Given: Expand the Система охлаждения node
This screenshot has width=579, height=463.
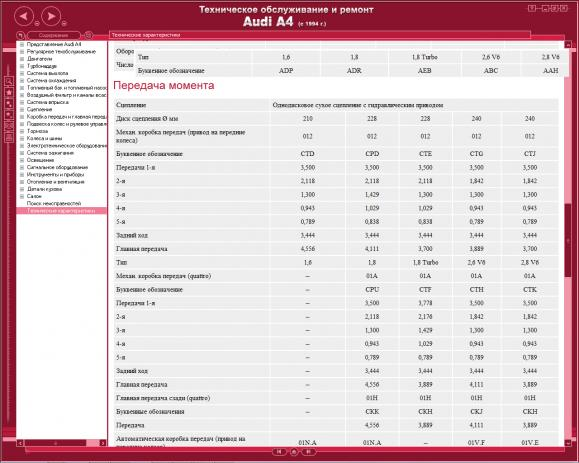Looking at the screenshot, I should pos(22,80).
